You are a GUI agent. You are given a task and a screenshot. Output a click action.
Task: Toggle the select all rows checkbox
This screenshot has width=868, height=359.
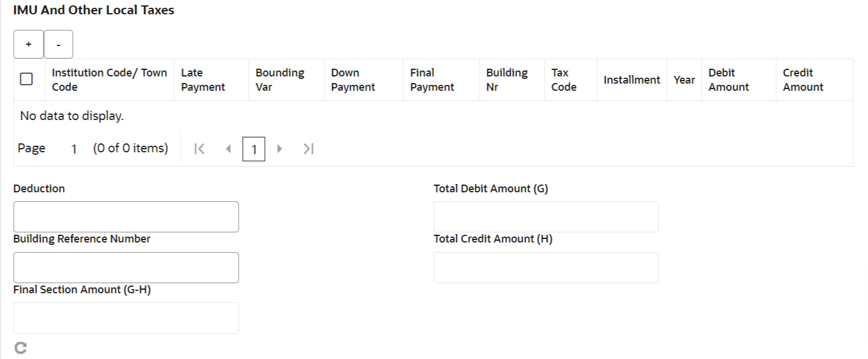click(x=26, y=79)
